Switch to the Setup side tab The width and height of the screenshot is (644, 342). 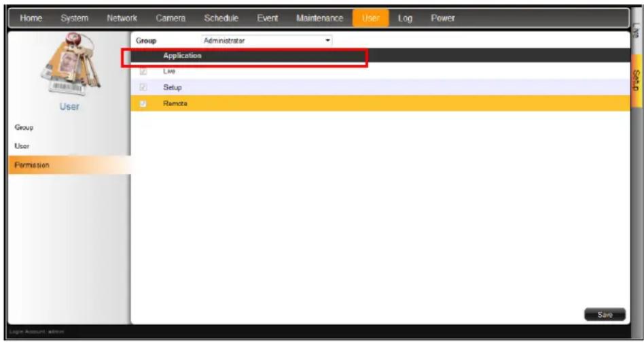637,81
